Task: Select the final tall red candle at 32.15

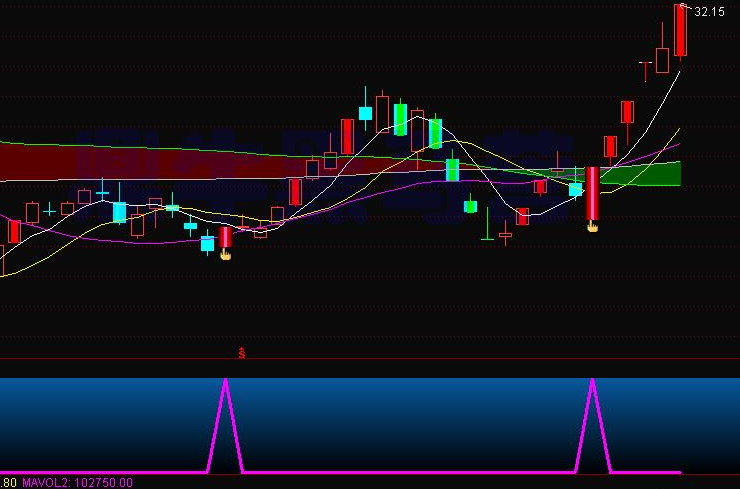Action: tap(680, 30)
